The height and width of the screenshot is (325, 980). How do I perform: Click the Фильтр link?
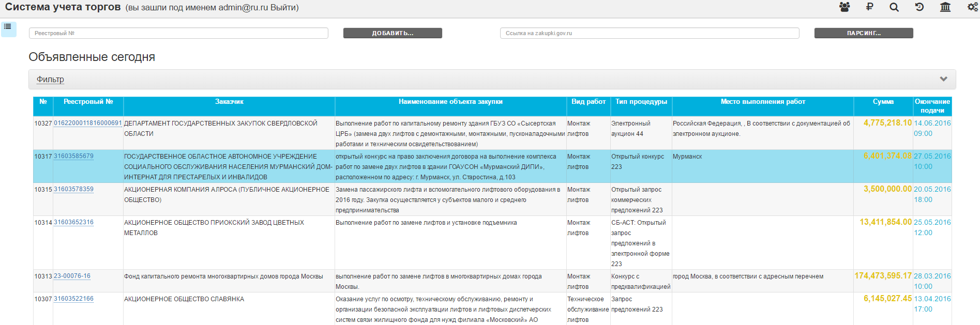(50, 79)
